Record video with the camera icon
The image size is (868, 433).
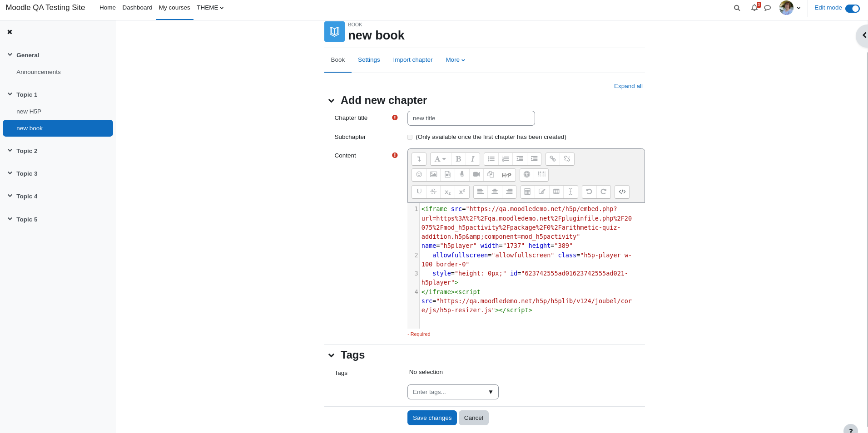pos(476,175)
